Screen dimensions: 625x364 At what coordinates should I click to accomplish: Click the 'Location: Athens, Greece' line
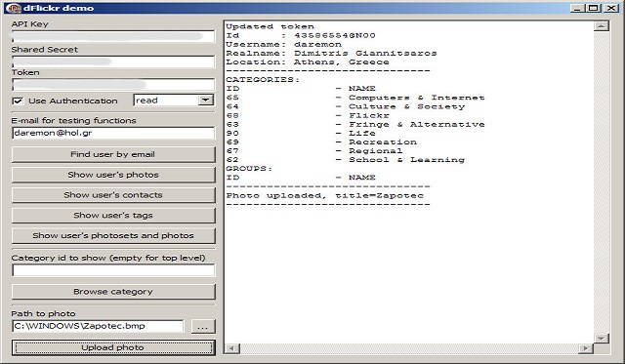click(308, 62)
